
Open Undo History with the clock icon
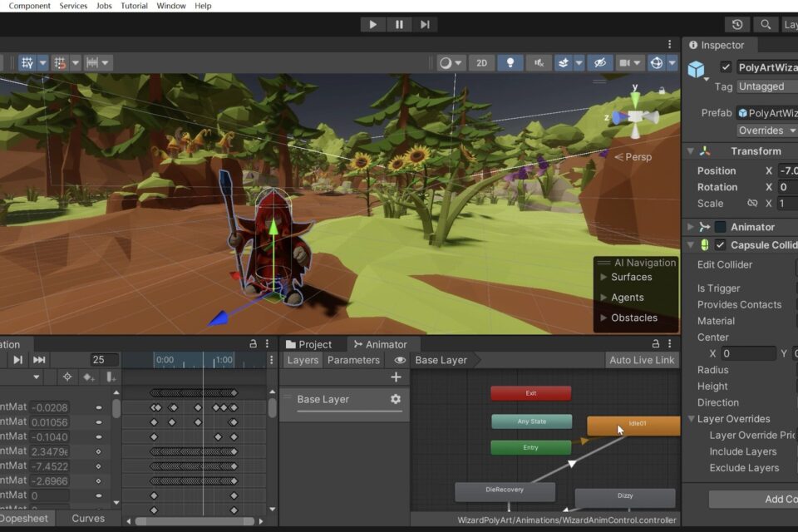pos(736,25)
